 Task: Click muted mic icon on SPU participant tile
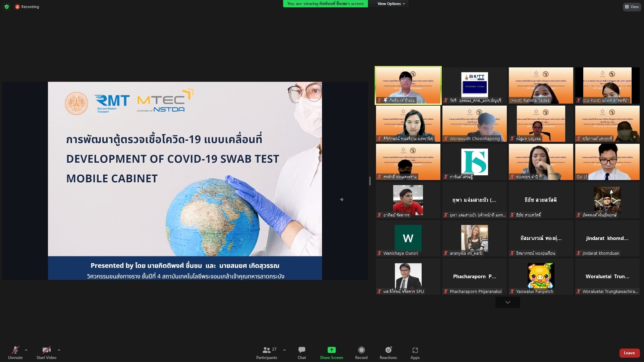(379, 292)
